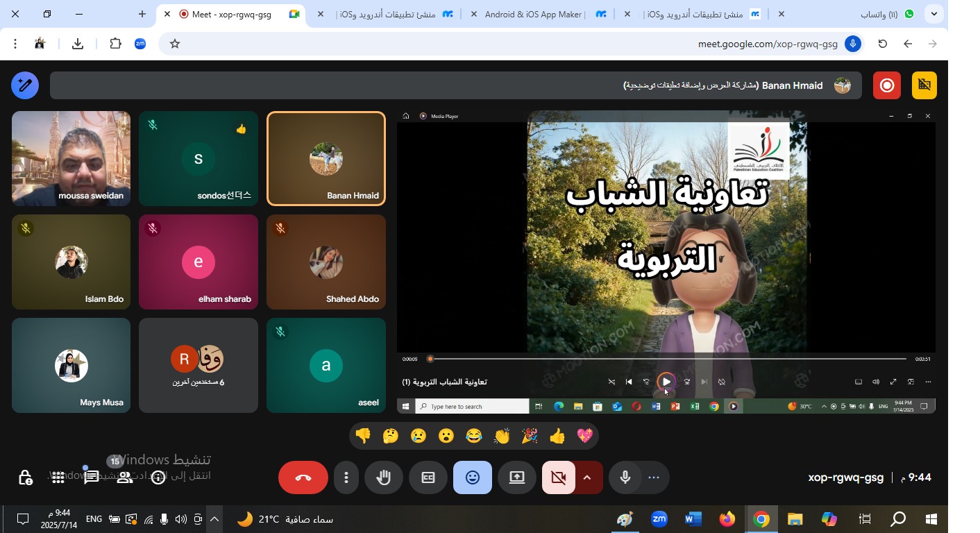Screen dimensions: 980x533
Task: Toggle the microphone in Meet controls
Action: (x=625, y=477)
